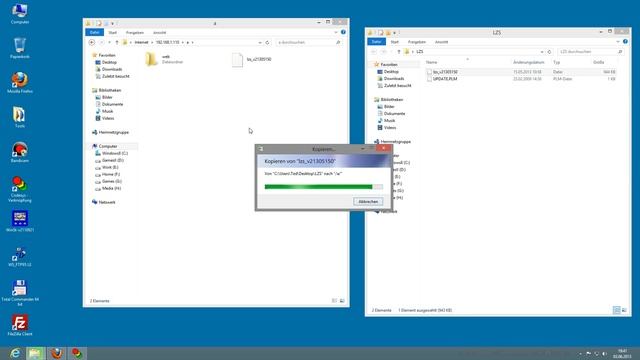Select the web folder in the left window

tap(164, 60)
